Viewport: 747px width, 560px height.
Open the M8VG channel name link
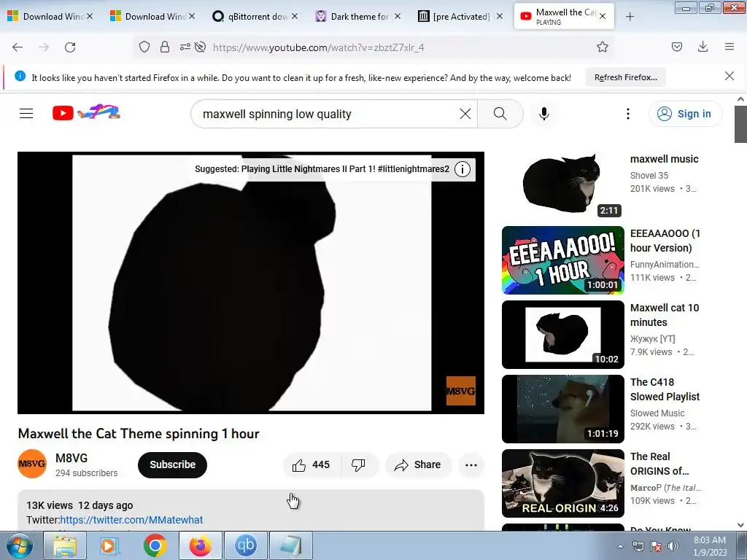71,458
